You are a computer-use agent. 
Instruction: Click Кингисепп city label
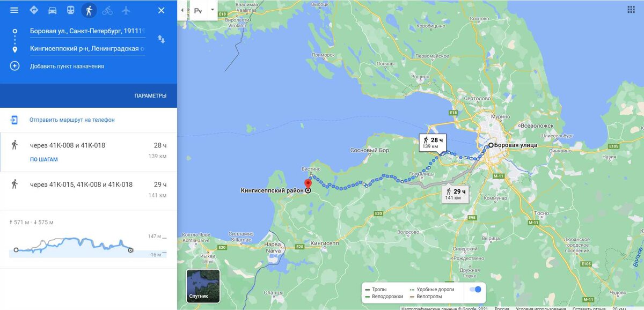click(x=324, y=242)
